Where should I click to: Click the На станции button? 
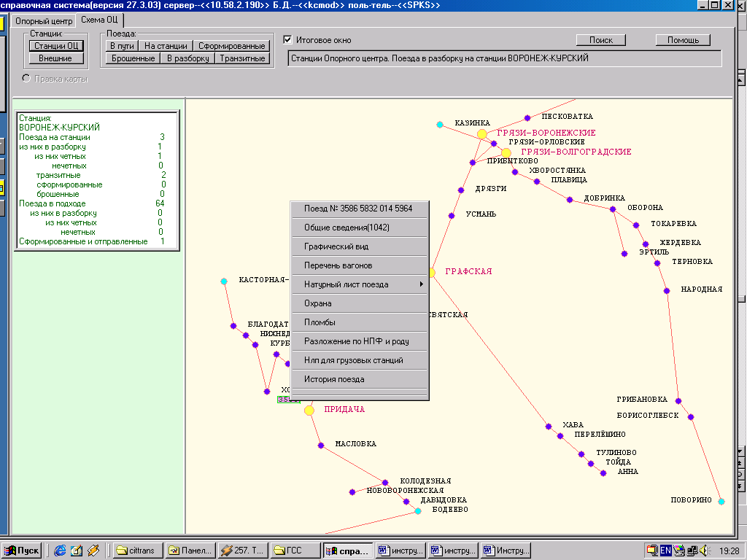tap(166, 46)
